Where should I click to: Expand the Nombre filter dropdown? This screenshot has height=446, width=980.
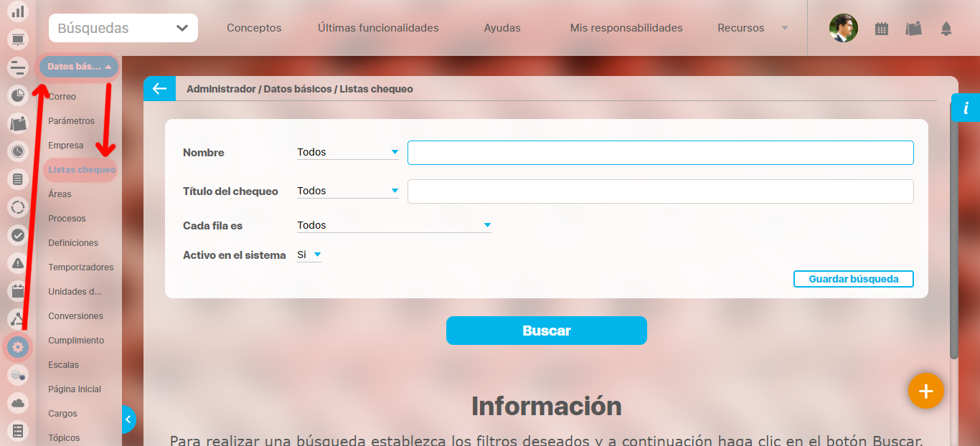[x=348, y=152]
